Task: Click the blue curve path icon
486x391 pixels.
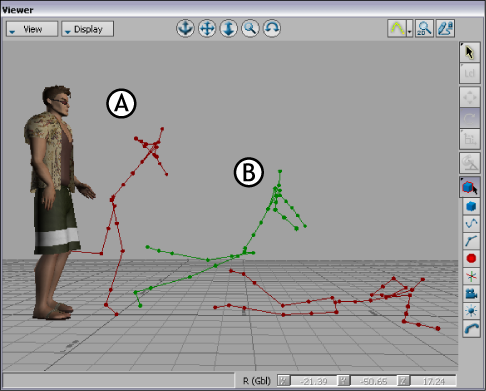Action: point(471,223)
